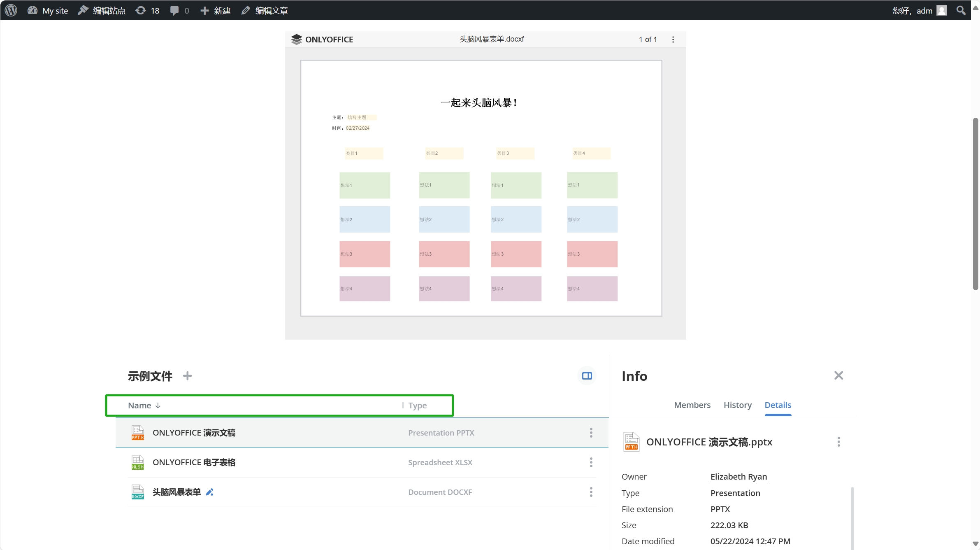980x550 pixels.
Task: Click the first blue 想法2 box
Action: pyautogui.click(x=365, y=219)
